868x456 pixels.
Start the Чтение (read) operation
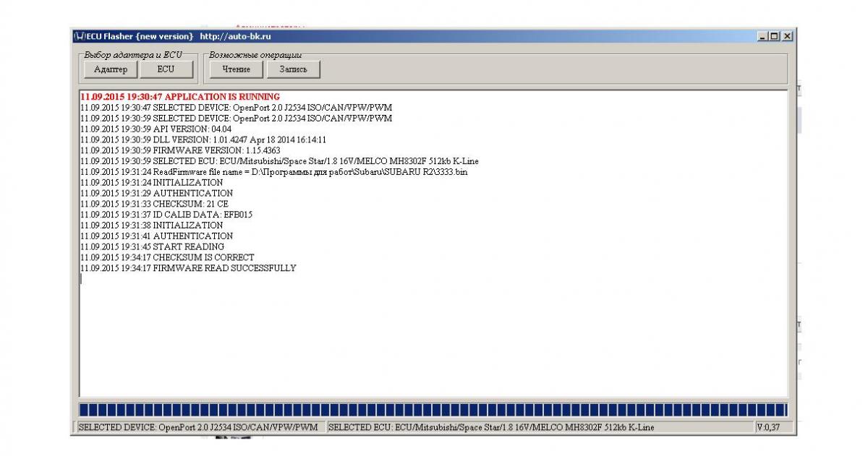pyautogui.click(x=236, y=69)
